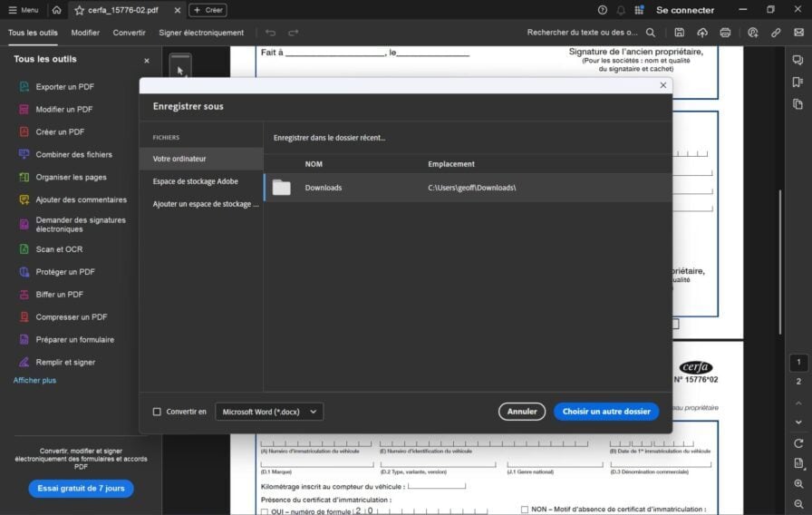Close the Enregistrer sous dialog
Viewport: 812px width, 515px height.
coord(662,85)
